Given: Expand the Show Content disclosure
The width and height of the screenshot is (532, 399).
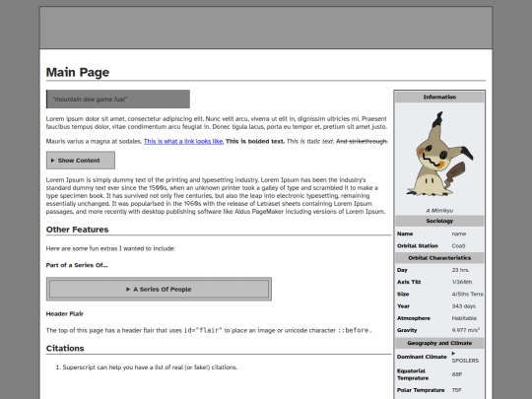Looking at the screenshot, I should [81, 161].
